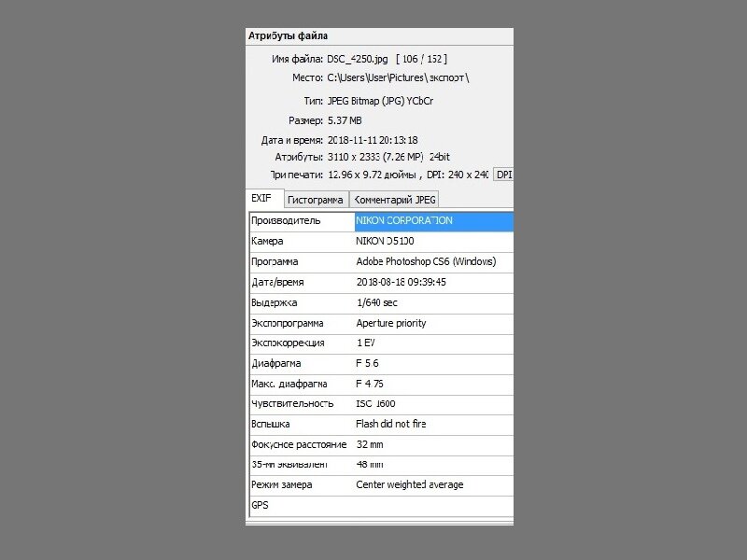This screenshot has height=560, width=747.
Task: Select the Дата/время row label
Action: click(277, 283)
